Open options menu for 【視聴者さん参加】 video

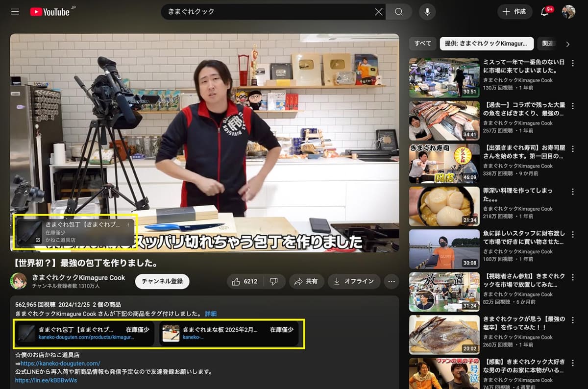click(x=572, y=277)
